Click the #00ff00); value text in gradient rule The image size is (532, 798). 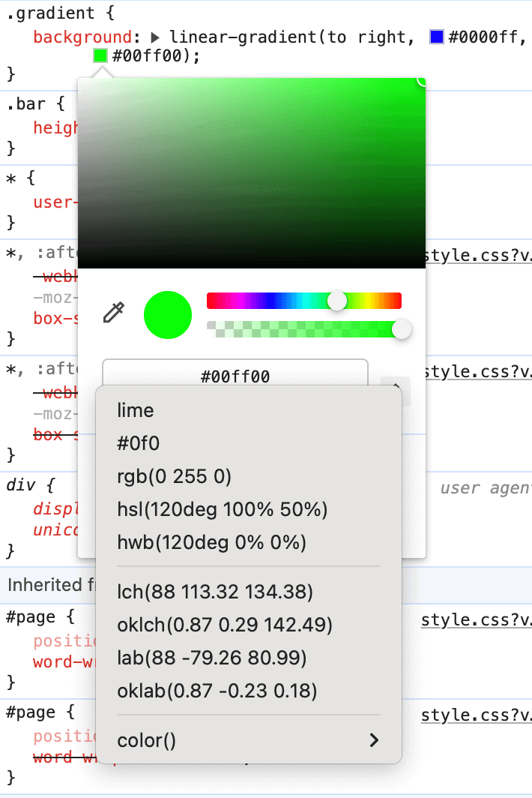pos(156,55)
